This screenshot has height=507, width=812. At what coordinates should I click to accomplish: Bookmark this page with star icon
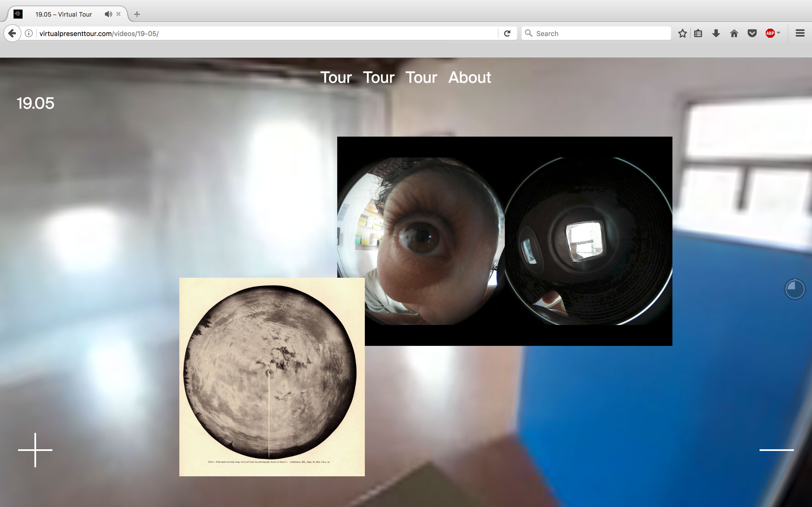682,34
